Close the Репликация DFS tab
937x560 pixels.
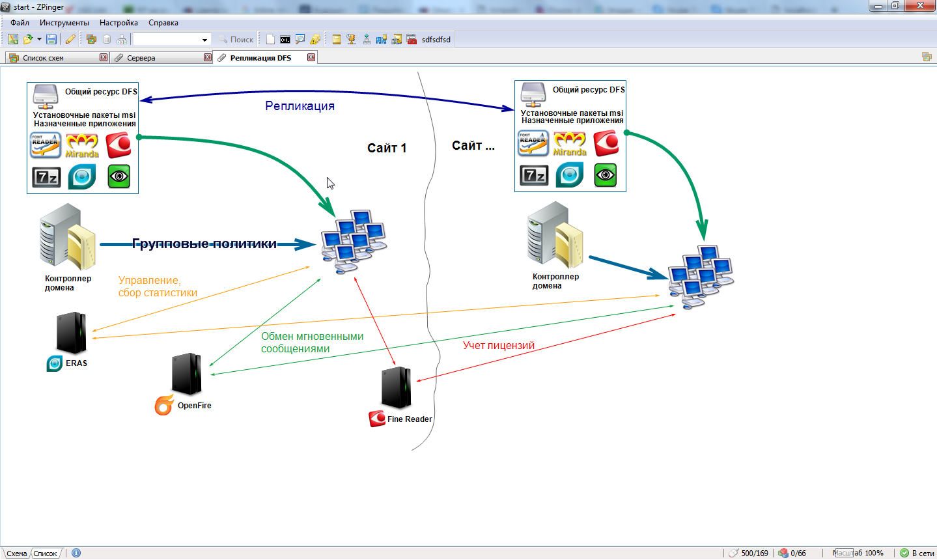[x=311, y=57]
